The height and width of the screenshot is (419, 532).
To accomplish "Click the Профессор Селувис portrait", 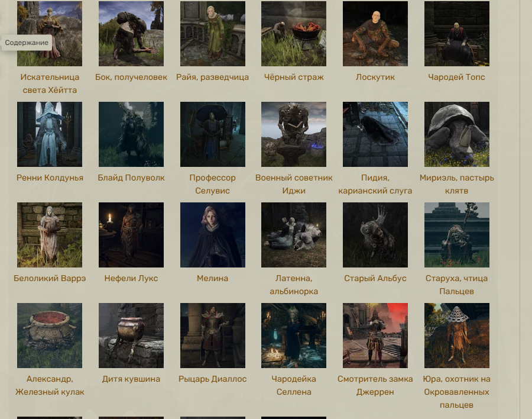I will [212, 134].
